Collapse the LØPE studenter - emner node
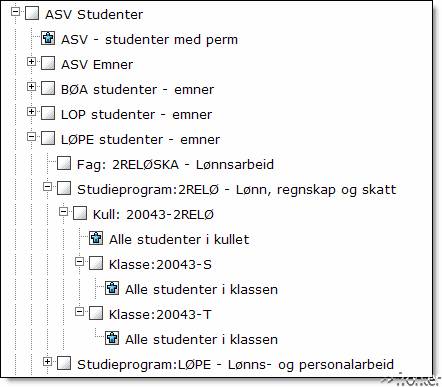Screen dimensions: 442x387 pos(31,137)
